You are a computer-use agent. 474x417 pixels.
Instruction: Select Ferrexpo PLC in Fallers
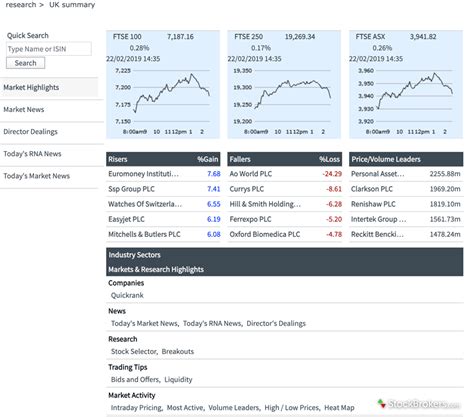pos(250,219)
